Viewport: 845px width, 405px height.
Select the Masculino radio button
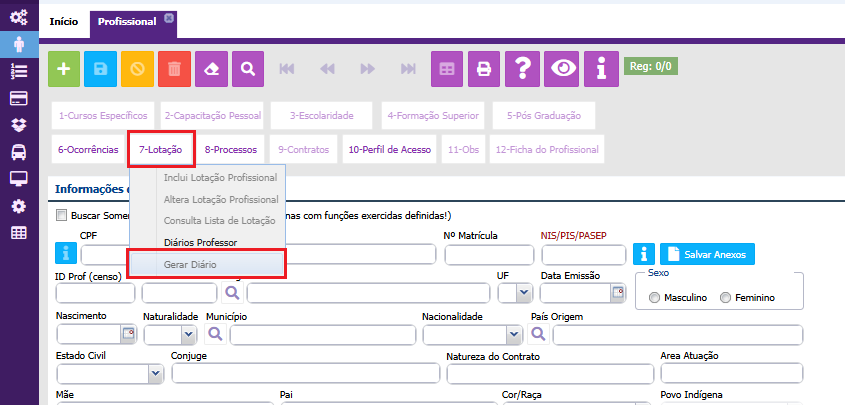655,298
